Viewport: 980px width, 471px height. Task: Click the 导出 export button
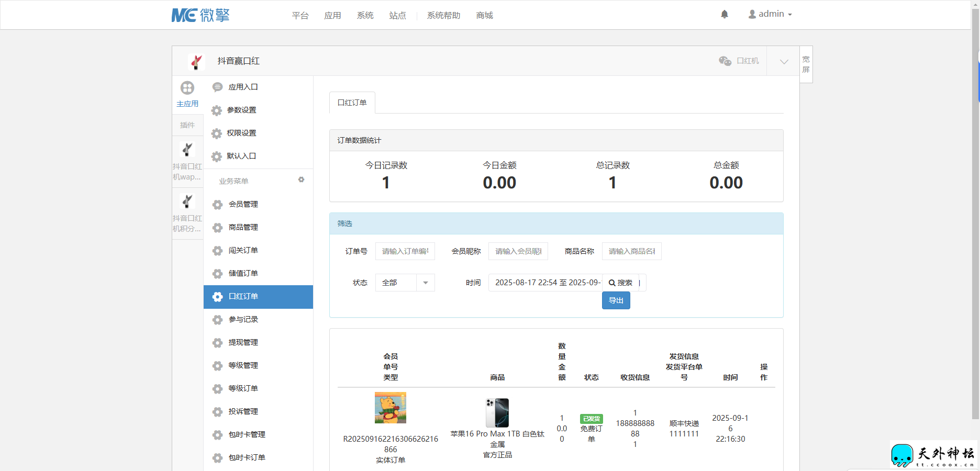616,300
